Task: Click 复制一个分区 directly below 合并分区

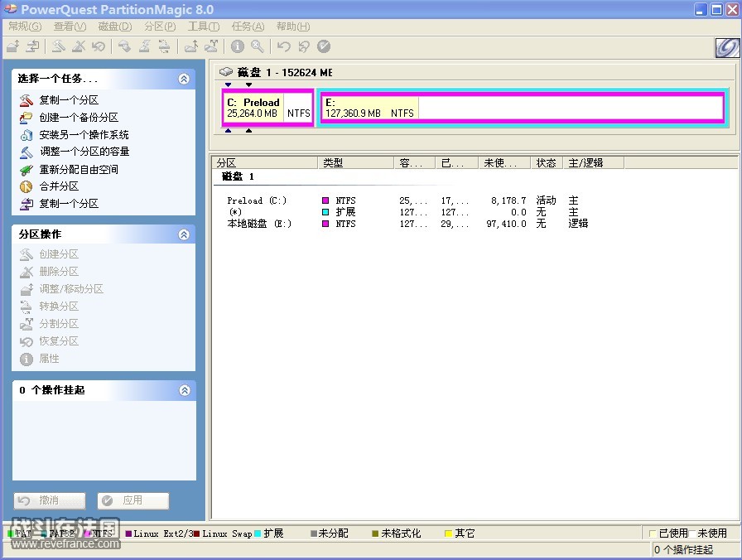Action: [x=69, y=204]
